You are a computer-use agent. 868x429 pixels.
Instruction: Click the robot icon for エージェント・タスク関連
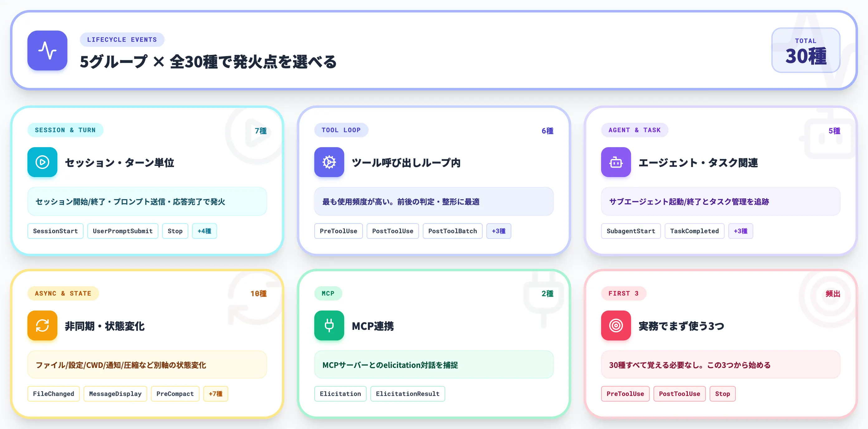pos(616,162)
